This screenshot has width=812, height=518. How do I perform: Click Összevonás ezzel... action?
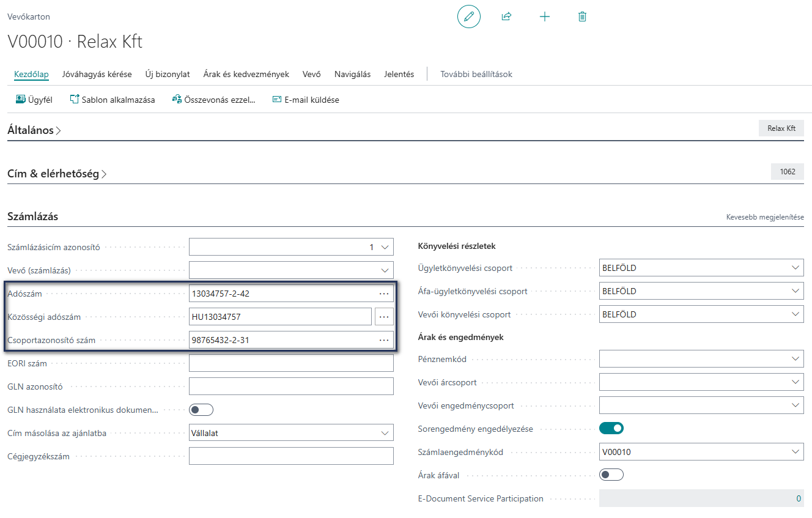pyautogui.click(x=213, y=100)
